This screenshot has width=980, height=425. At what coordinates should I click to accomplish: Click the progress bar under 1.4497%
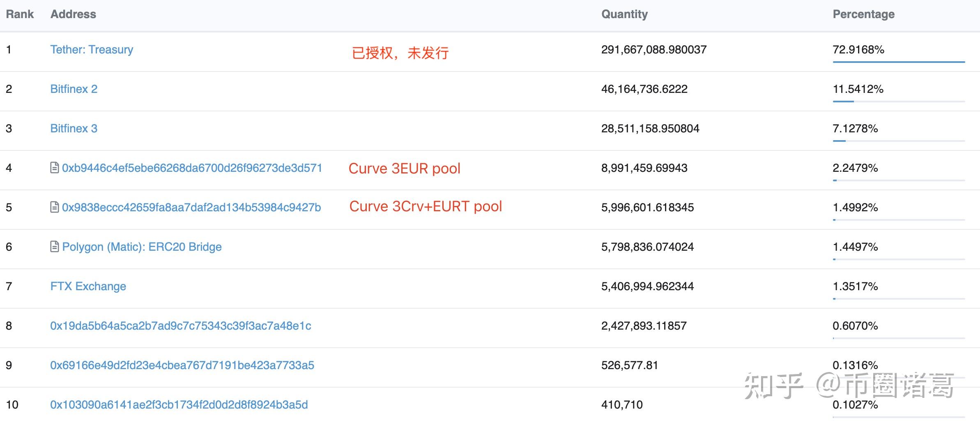(x=899, y=259)
